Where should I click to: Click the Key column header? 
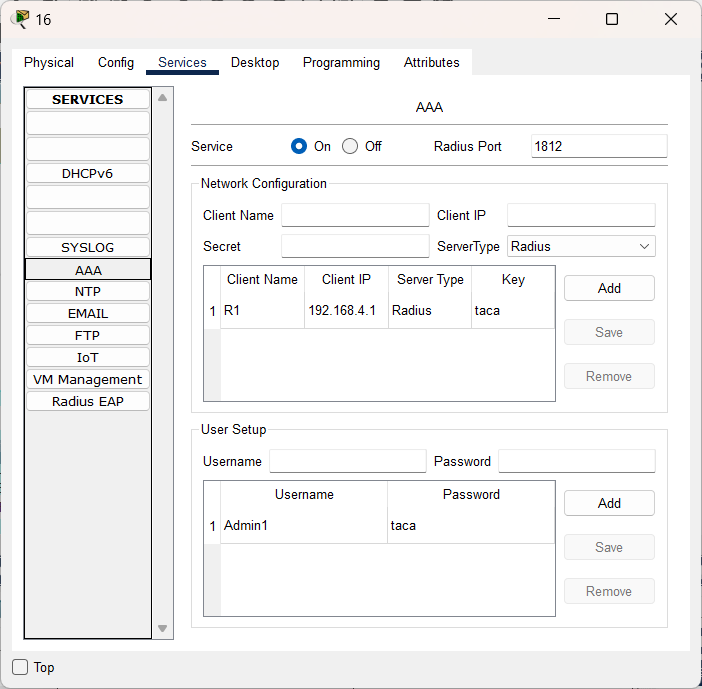[513, 280]
